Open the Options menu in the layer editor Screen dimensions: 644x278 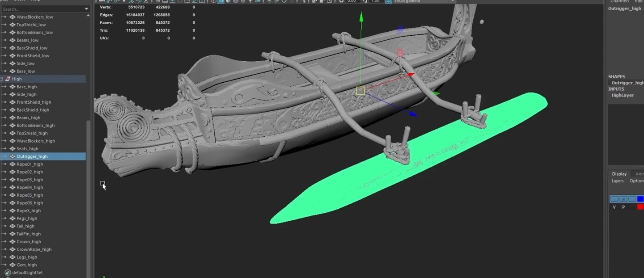636,181
